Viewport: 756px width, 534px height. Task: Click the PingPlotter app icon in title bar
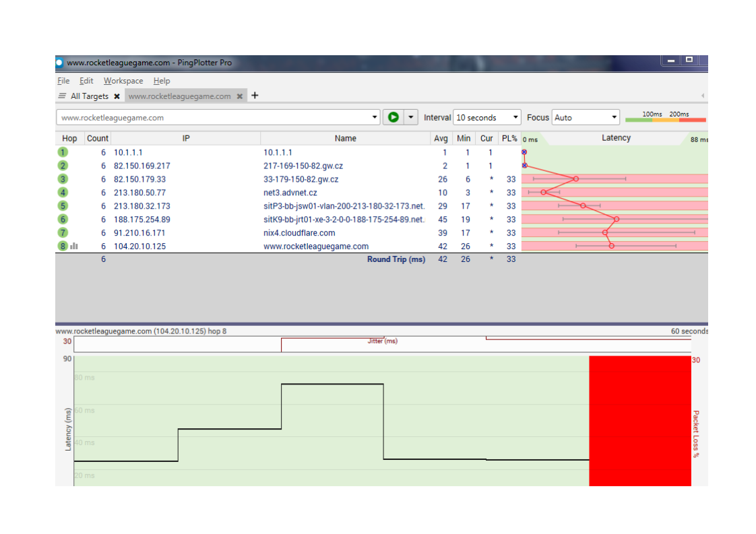(59, 63)
